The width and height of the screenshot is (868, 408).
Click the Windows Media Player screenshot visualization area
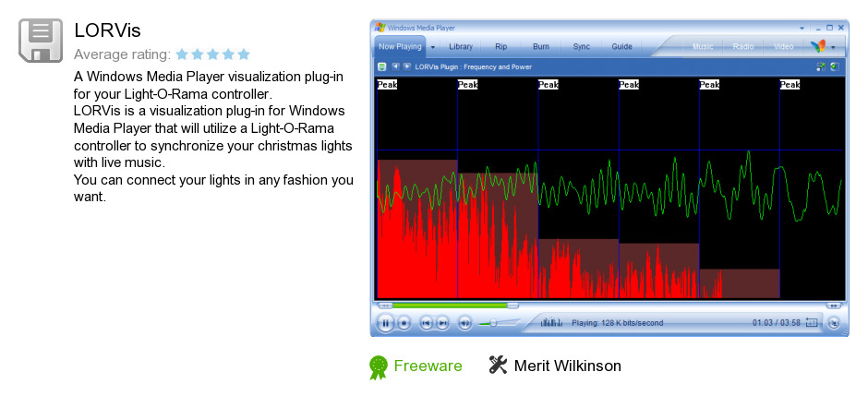(610, 188)
